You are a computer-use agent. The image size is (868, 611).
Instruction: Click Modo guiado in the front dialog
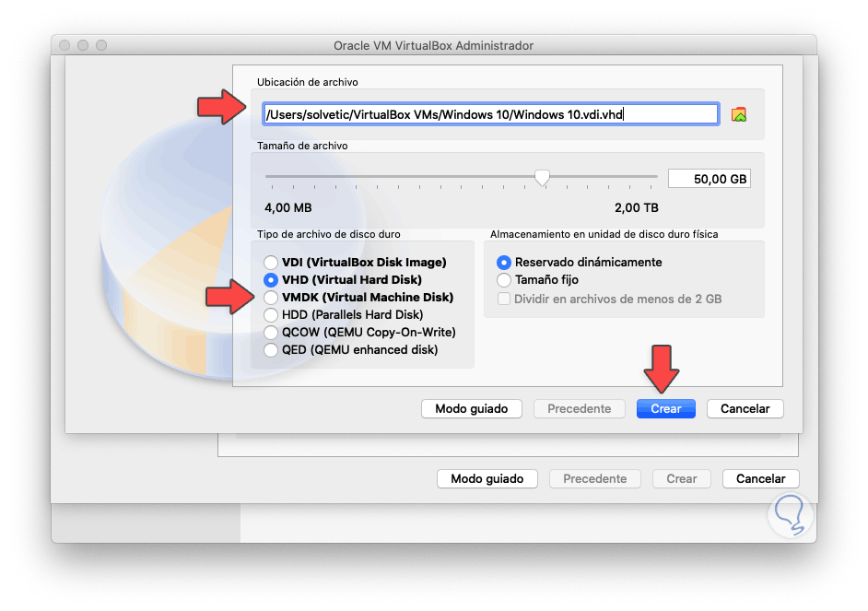472,409
